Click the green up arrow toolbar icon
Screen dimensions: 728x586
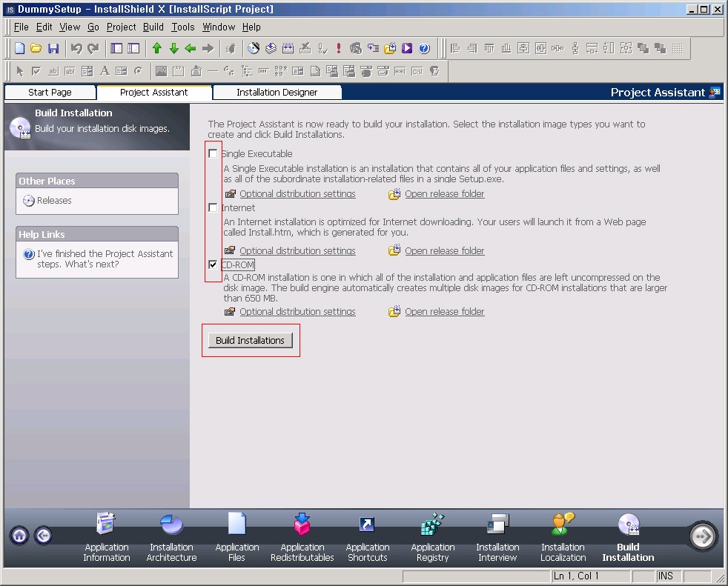(157, 48)
